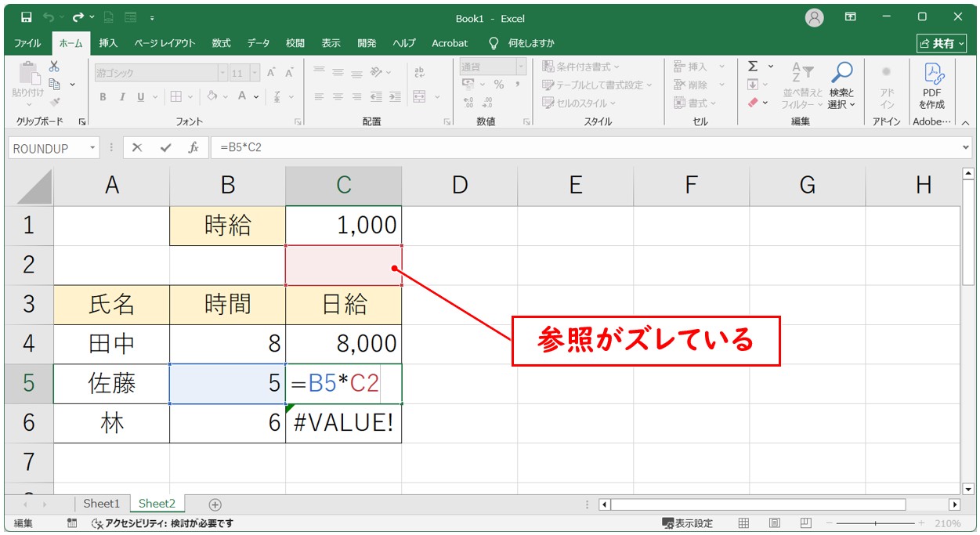Click the Decrease Indent icon
980x535 pixels.
point(376,96)
